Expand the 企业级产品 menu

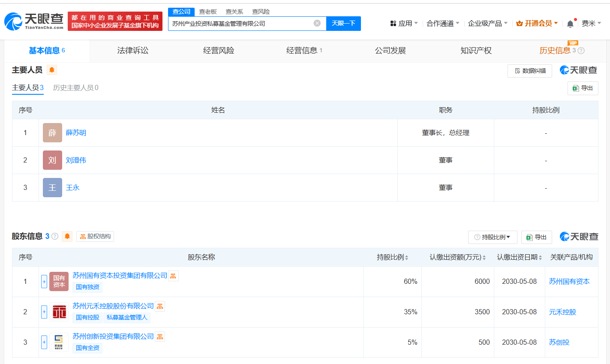[487, 24]
